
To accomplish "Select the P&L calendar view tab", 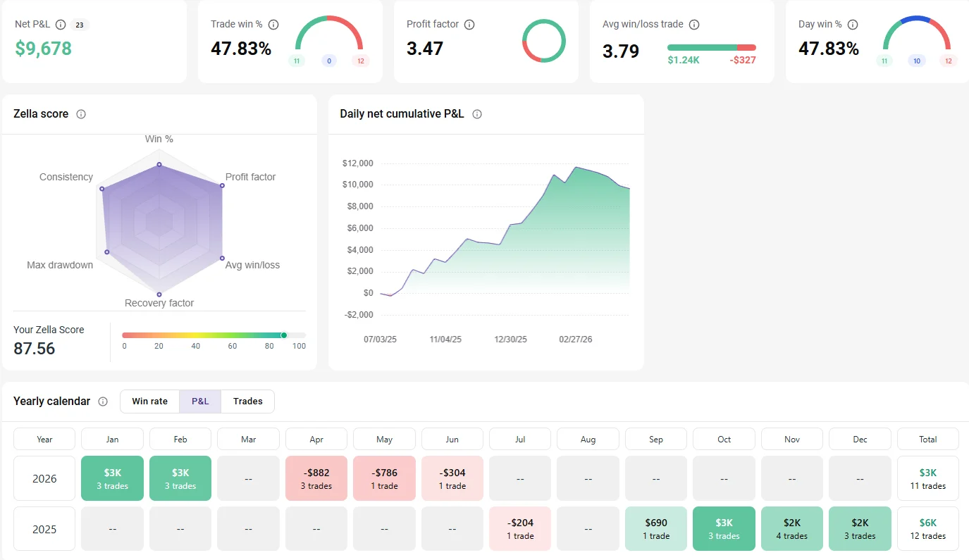I will 200,402.
